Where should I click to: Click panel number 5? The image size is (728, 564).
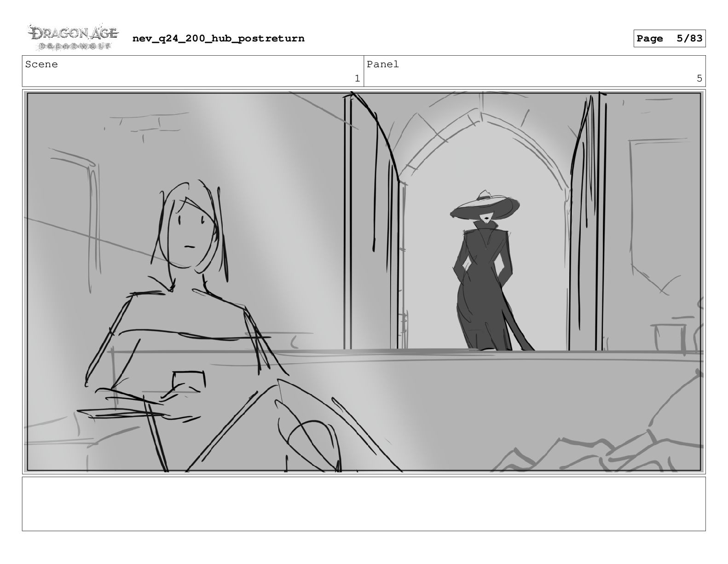point(699,79)
